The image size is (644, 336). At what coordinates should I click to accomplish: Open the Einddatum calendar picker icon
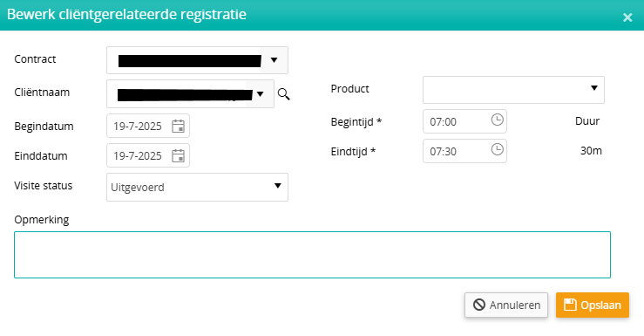coord(178,156)
